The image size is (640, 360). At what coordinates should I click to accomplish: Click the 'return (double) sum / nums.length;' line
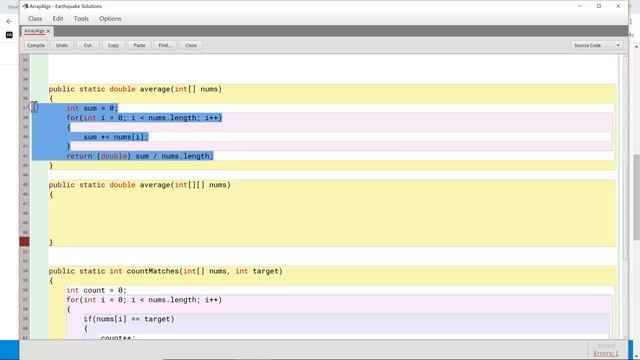coord(140,156)
